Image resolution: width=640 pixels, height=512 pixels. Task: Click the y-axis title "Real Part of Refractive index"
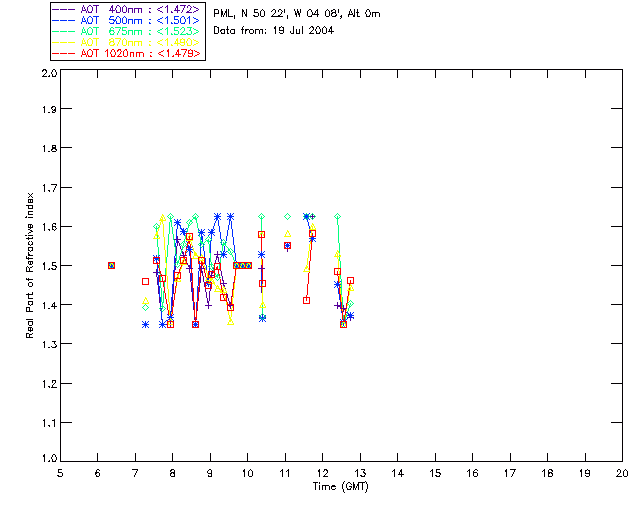(30, 265)
